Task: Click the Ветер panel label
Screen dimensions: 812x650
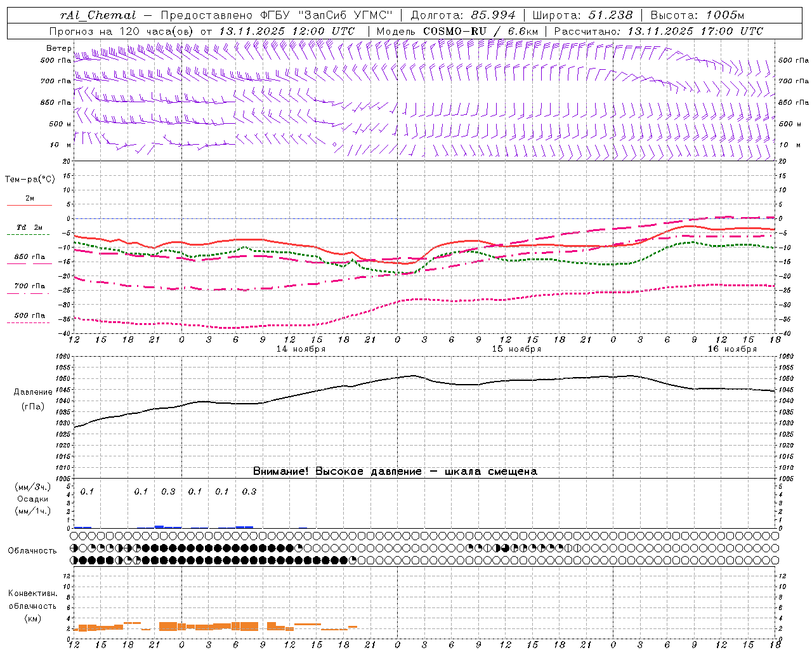Action: (59, 48)
